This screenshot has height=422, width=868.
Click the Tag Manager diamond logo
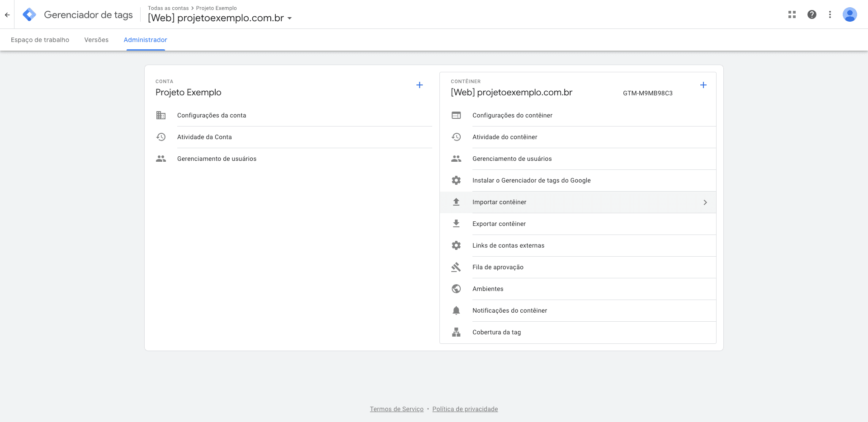[29, 15]
